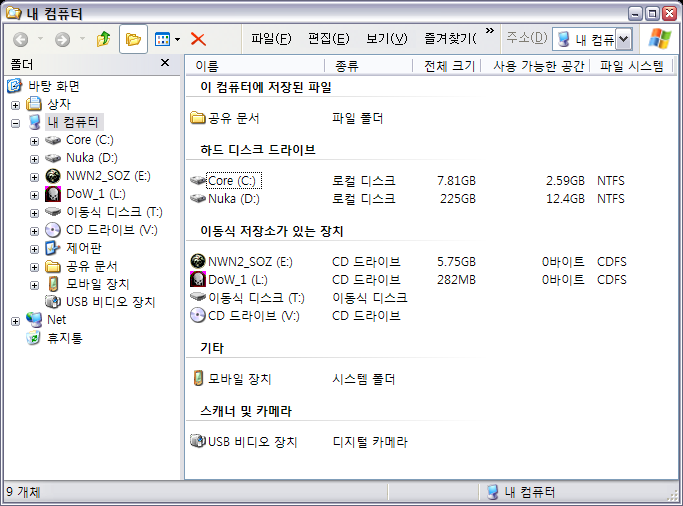Open the Views dropdown in toolbar
The image size is (683, 506).
166,39
